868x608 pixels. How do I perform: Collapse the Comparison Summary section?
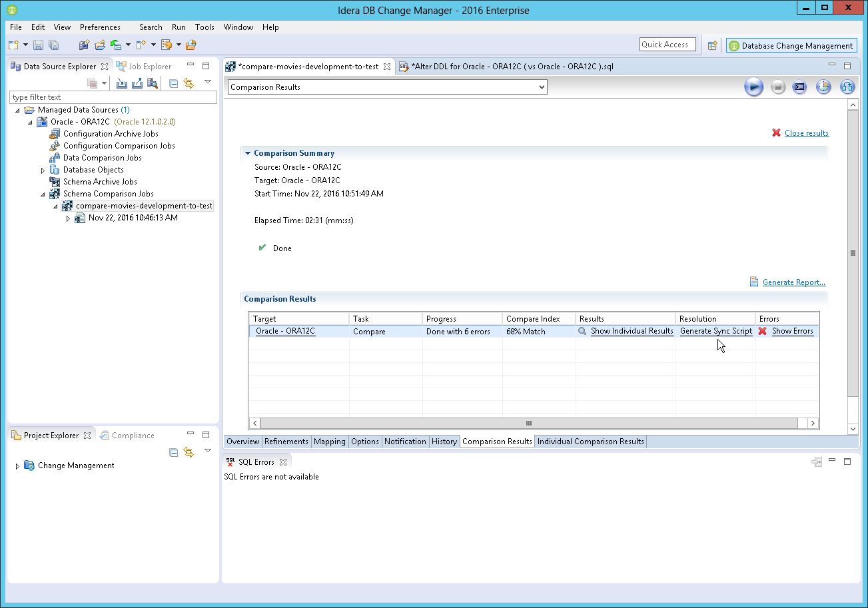(248, 153)
